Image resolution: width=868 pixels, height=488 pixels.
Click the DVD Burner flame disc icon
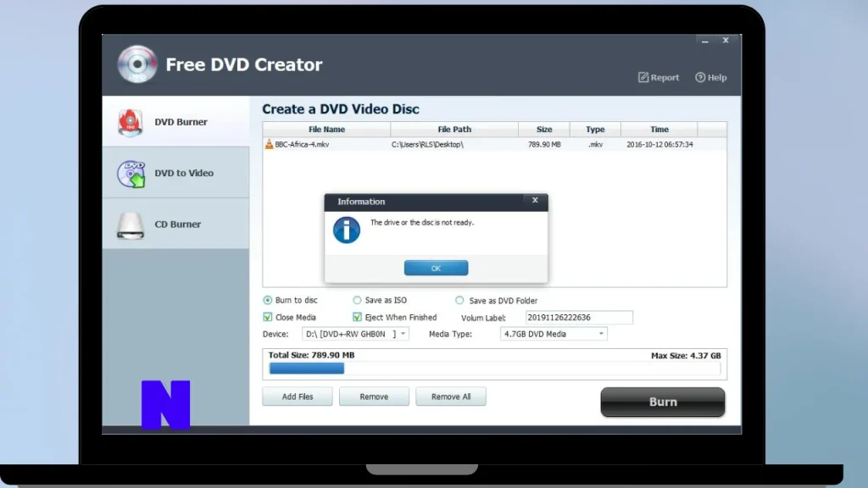point(130,122)
